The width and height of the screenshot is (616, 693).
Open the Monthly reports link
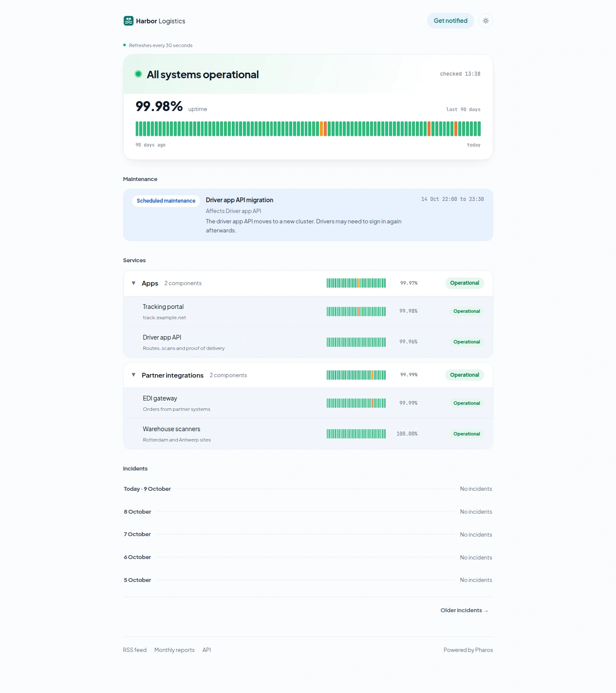tap(174, 650)
